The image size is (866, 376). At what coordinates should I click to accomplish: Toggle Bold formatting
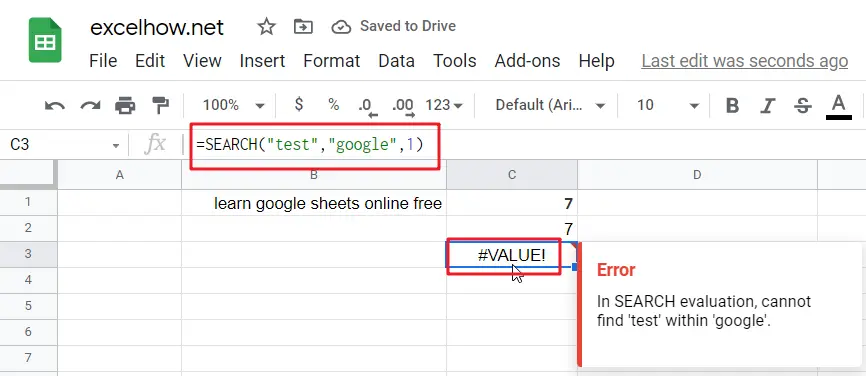coord(732,105)
